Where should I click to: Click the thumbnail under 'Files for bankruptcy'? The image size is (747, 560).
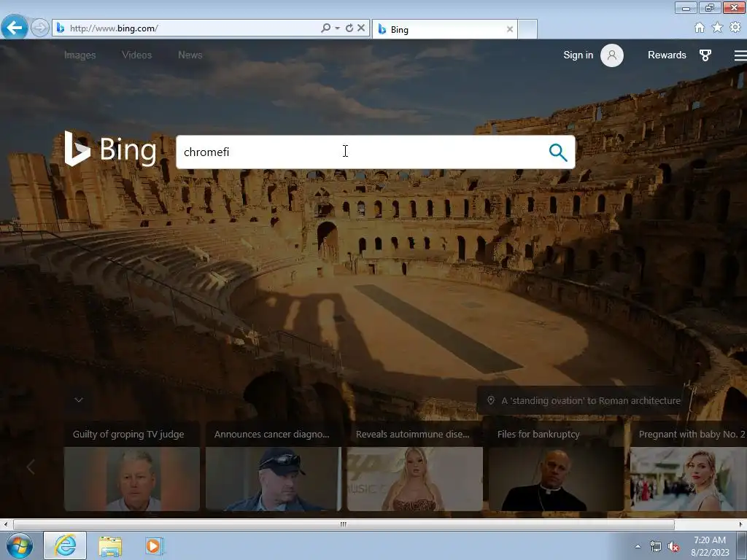pos(557,478)
